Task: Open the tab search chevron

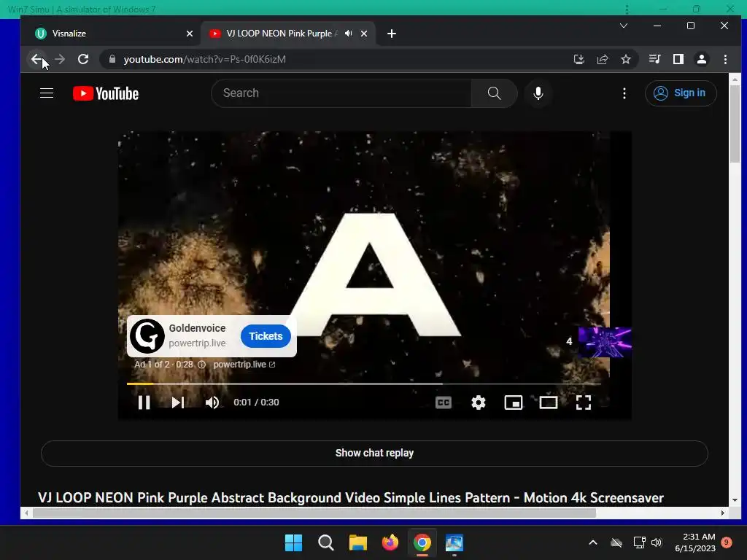Action: click(x=624, y=26)
